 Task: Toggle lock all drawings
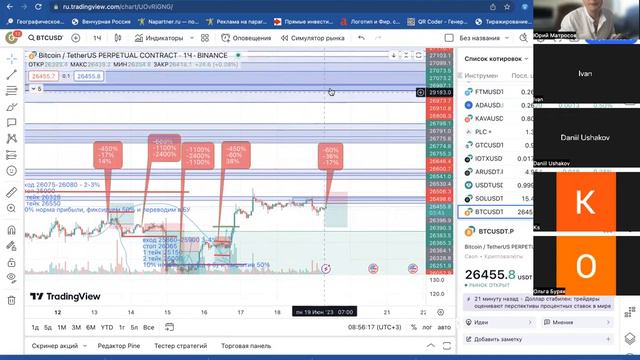tap(11, 262)
